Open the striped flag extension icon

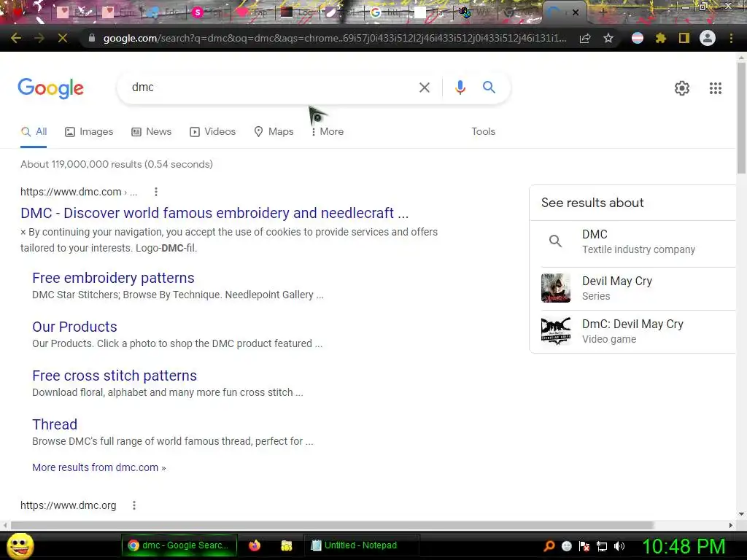(638, 38)
